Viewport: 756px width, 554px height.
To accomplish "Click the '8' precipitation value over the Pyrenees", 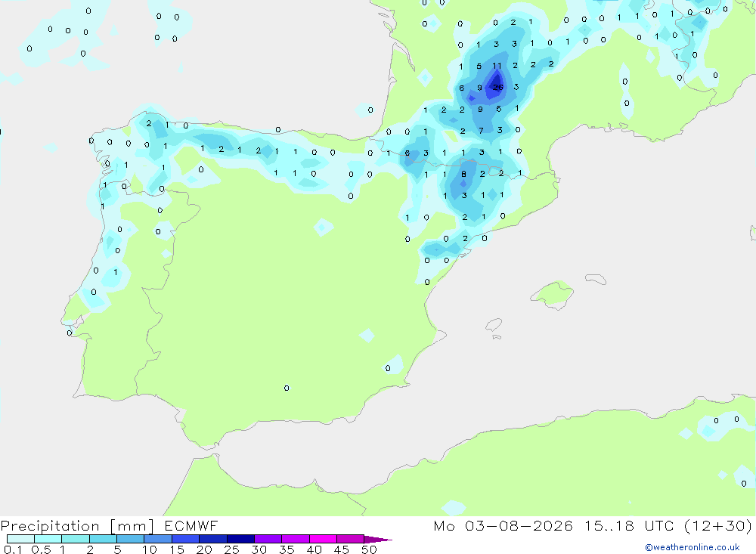I will pyautogui.click(x=463, y=174).
